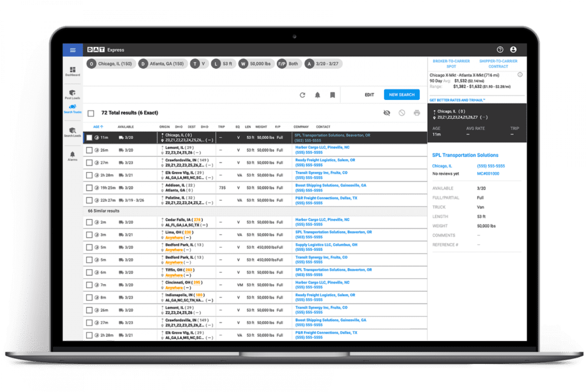This screenshot has width=588, height=392.
Task: Open Alarms in the sidebar
Action: [72, 156]
